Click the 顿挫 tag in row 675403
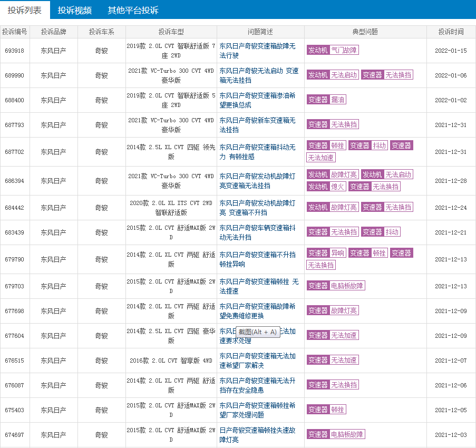Image resolution: width=476 pixels, height=448 pixels. click(x=337, y=410)
